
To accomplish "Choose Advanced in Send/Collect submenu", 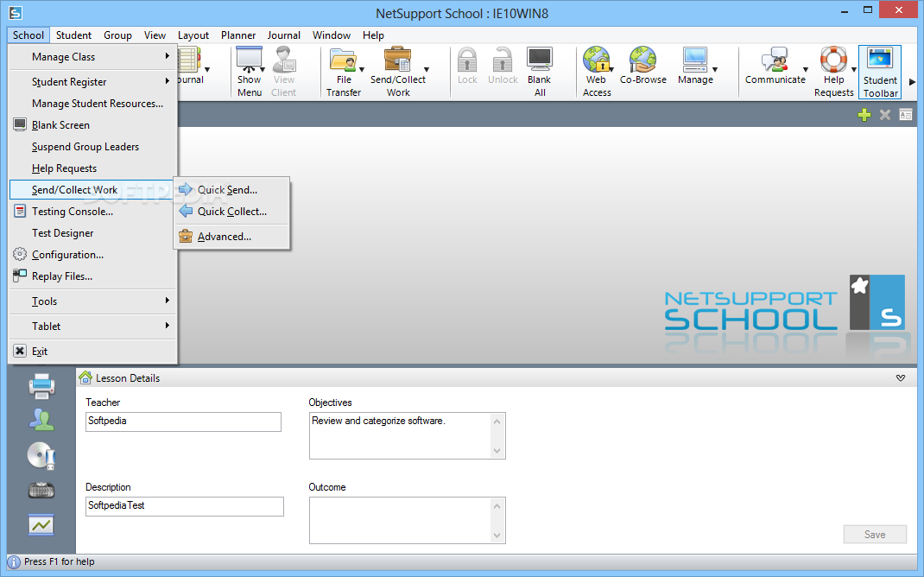I will click(231, 236).
